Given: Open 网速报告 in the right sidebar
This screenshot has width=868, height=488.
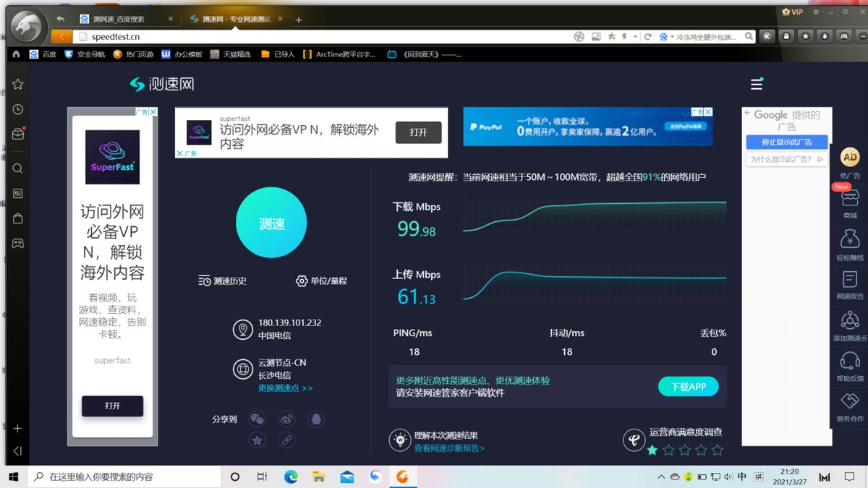Looking at the screenshot, I should click(x=850, y=284).
